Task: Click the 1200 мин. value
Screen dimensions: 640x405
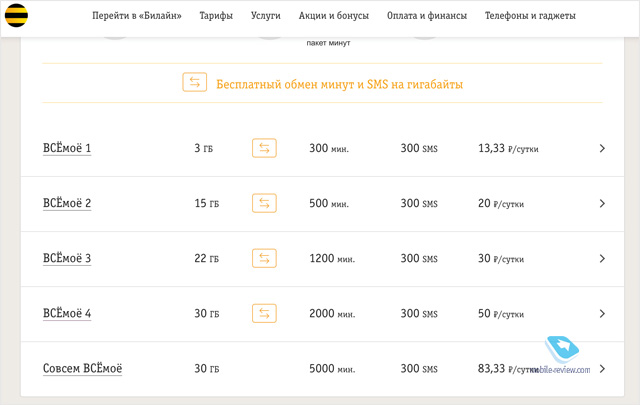Action: pyautogui.click(x=332, y=258)
